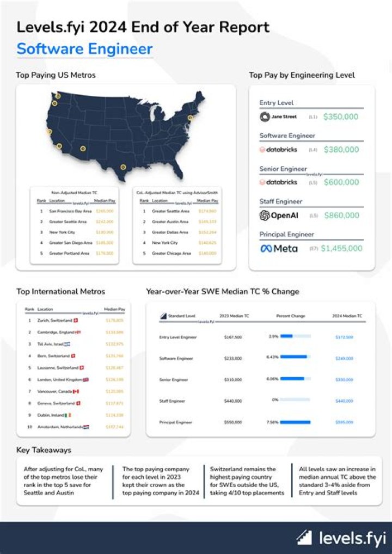
Task: Select San Francisco Bay Area row
Action: (75, 211)
